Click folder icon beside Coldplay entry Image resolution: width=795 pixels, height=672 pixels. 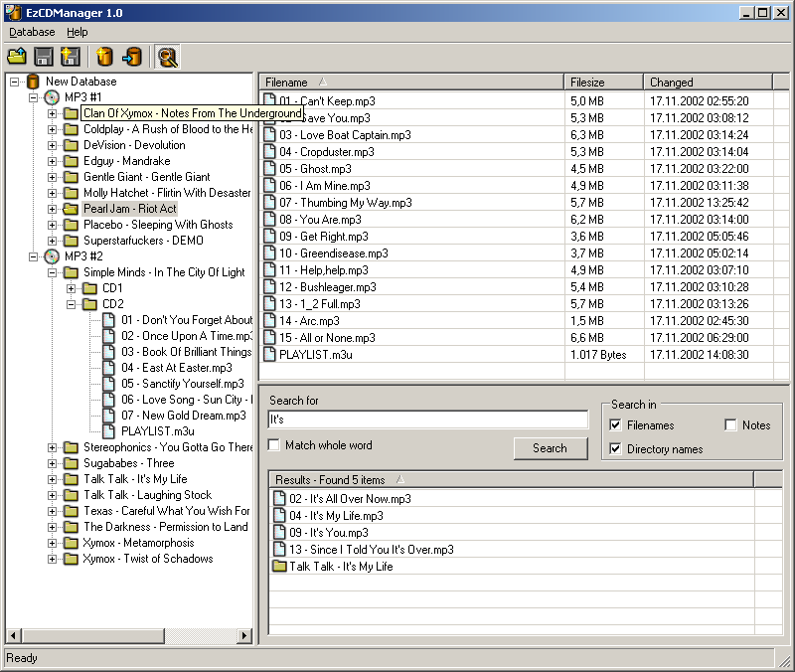pyautogui.click(x=71, y=129)
